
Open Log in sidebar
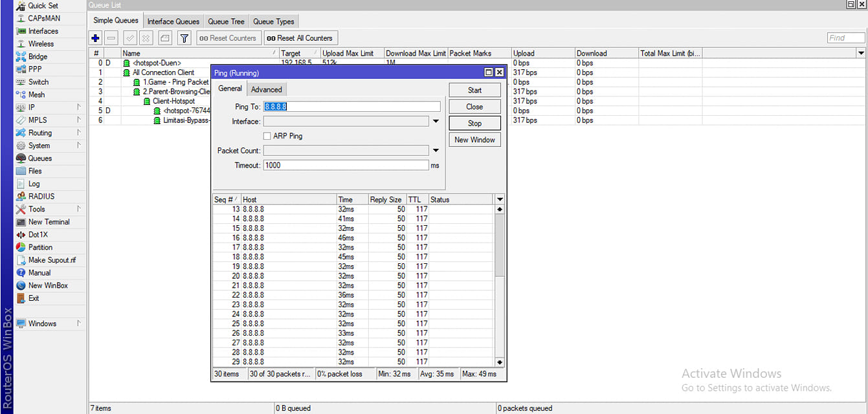click(34, 184)
